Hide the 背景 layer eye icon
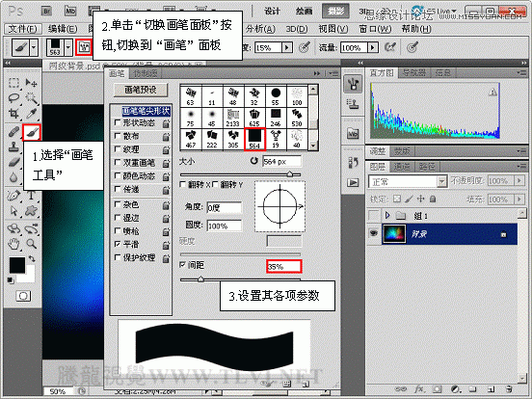 tap(374, 233)
